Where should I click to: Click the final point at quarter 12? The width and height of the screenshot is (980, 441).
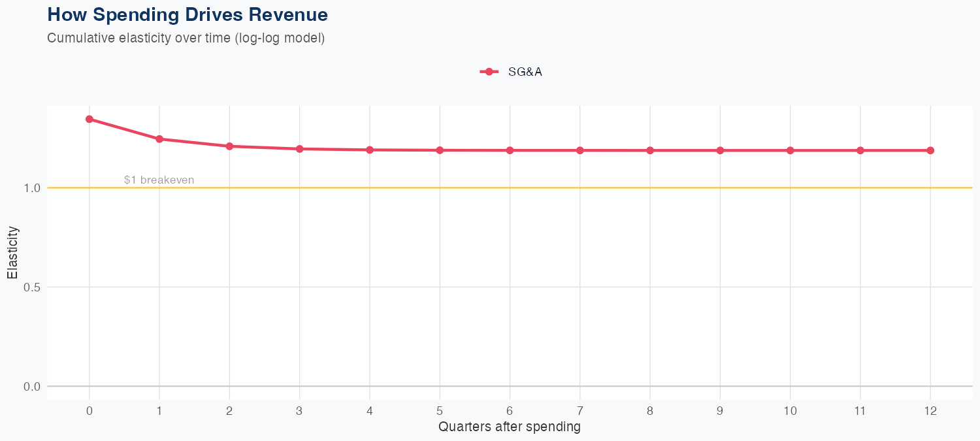(930, 150)
